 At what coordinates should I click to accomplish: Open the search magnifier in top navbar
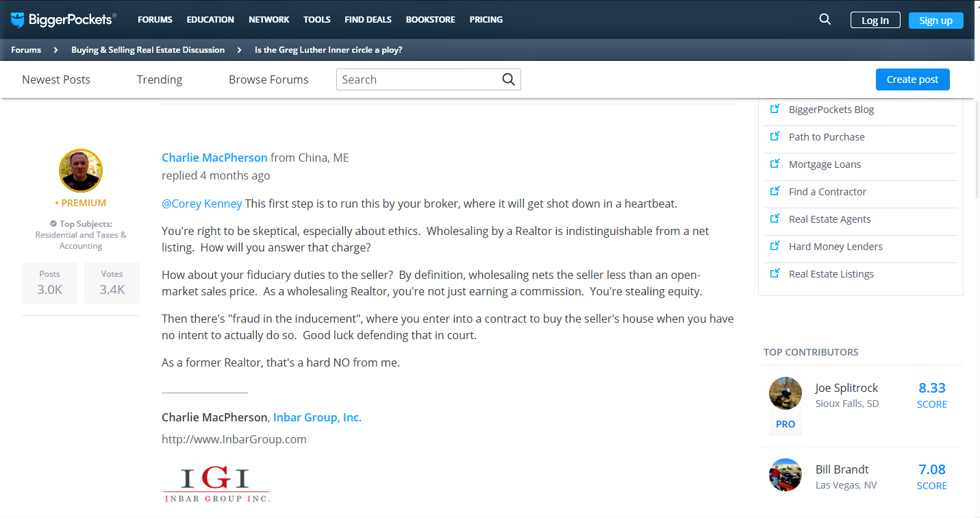(x=825, y=20)
